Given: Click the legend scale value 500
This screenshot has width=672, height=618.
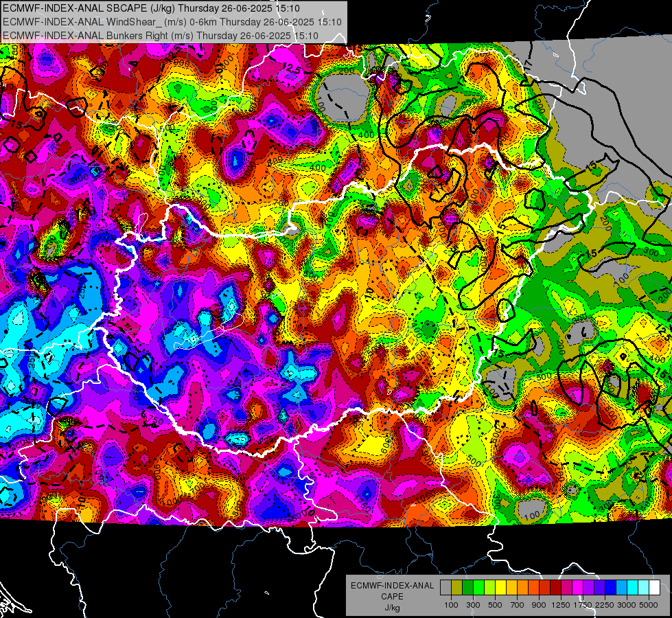Looking at the screenshot, I should pyautogui.click(x=495, y=605).
